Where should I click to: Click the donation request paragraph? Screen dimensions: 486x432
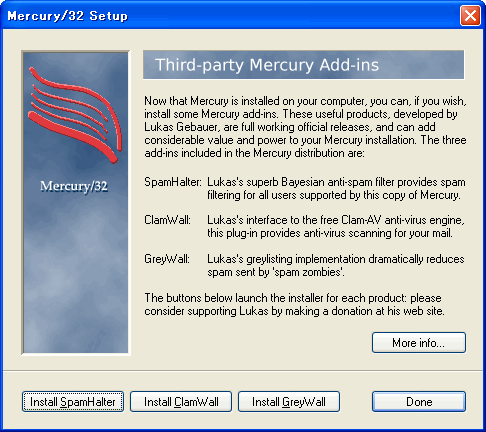click(x=294, y=304)
